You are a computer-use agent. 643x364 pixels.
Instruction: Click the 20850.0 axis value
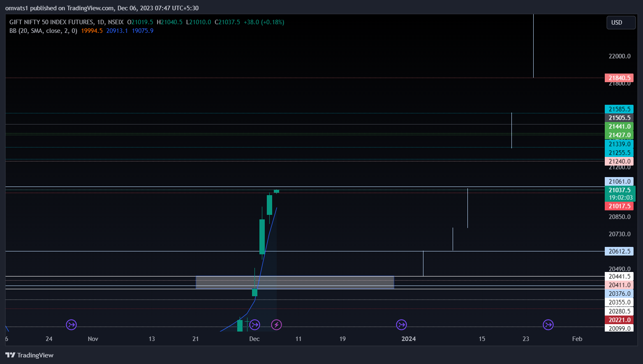pyautogui.click(x=620, y=217)
